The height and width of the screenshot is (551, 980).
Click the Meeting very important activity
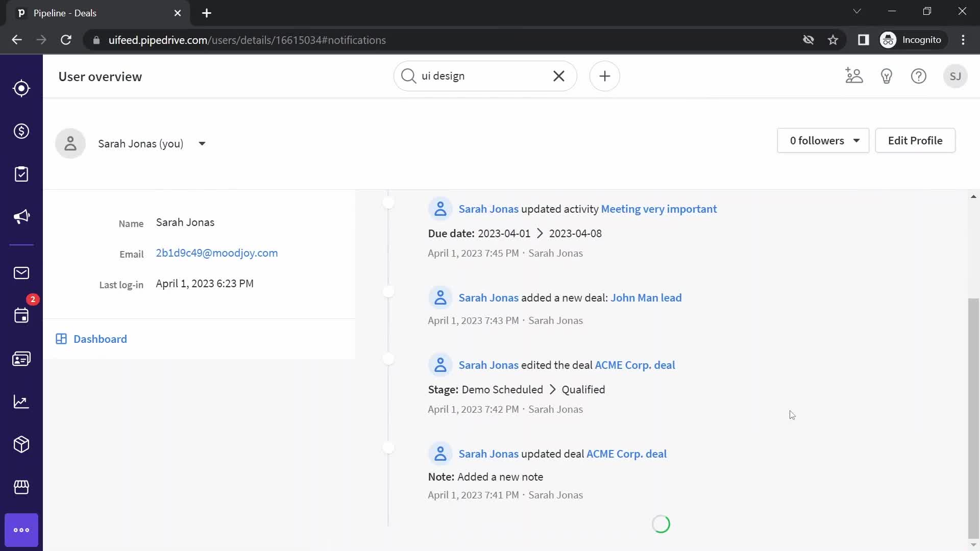tap(659, 209)
